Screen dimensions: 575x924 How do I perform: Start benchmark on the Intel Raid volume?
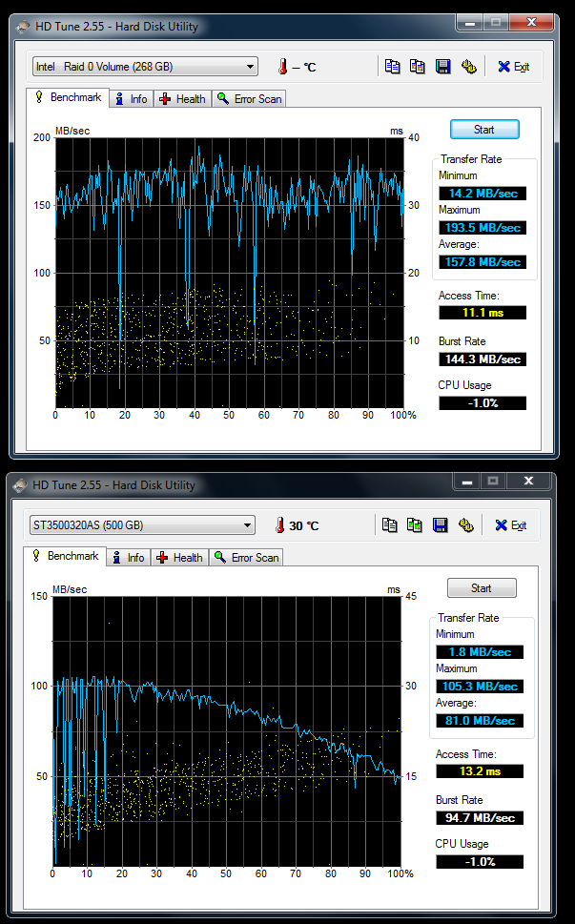[484, 130]
